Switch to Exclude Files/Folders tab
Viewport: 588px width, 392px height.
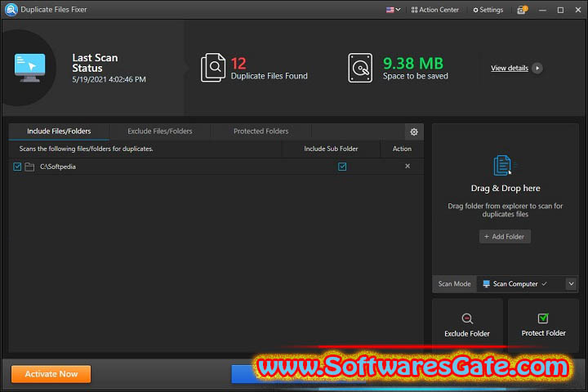point(160,131)
